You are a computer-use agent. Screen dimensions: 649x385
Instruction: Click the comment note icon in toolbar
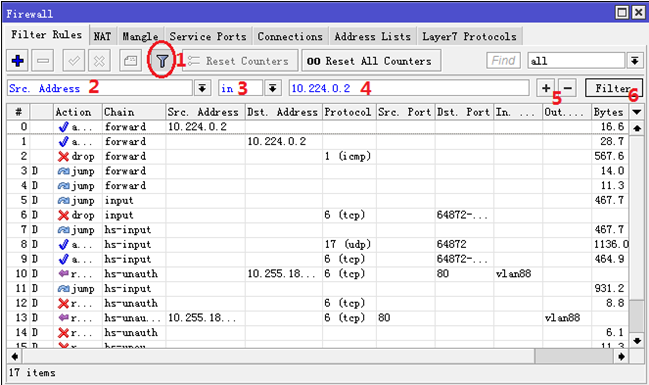click(130, 61)
